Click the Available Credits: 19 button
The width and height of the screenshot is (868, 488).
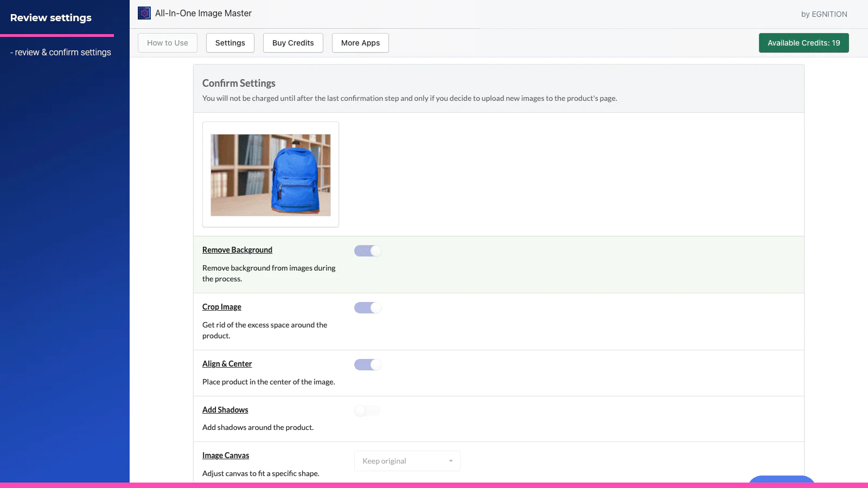[x=803, y=43]
